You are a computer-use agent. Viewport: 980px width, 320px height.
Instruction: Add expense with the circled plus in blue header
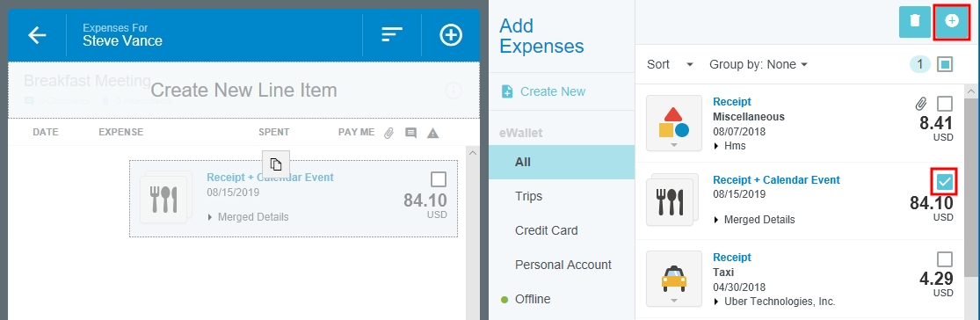tap(451, 35)
